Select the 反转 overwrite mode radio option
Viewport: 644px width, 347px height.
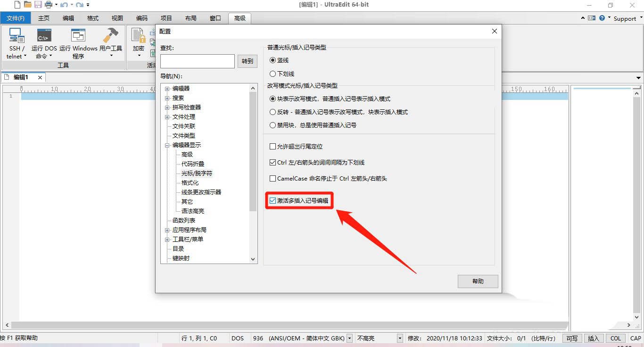tap(272, 112)
